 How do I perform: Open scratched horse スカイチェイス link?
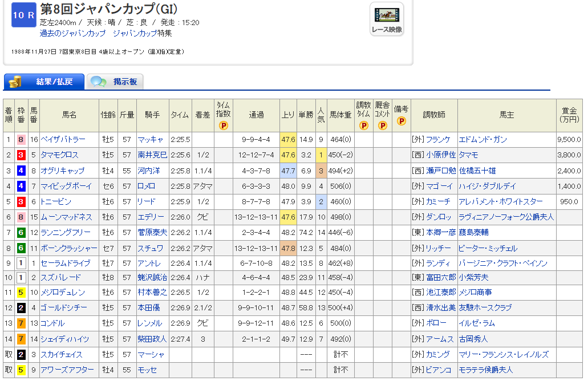pos(61,354)
